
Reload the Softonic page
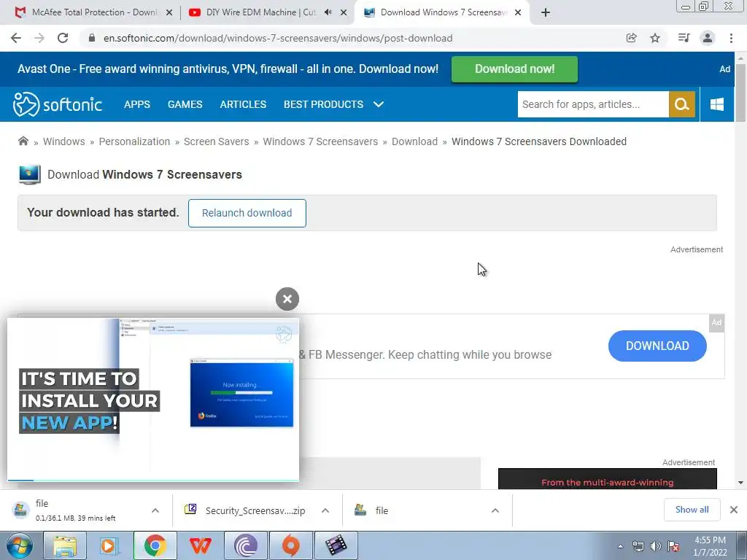click(x=63, y=38)
